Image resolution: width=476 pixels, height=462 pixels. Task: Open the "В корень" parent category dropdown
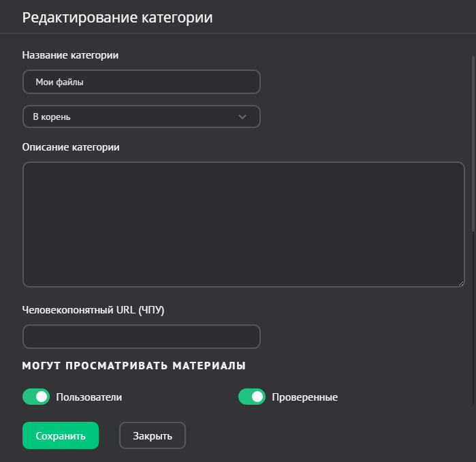click(141, 117)
